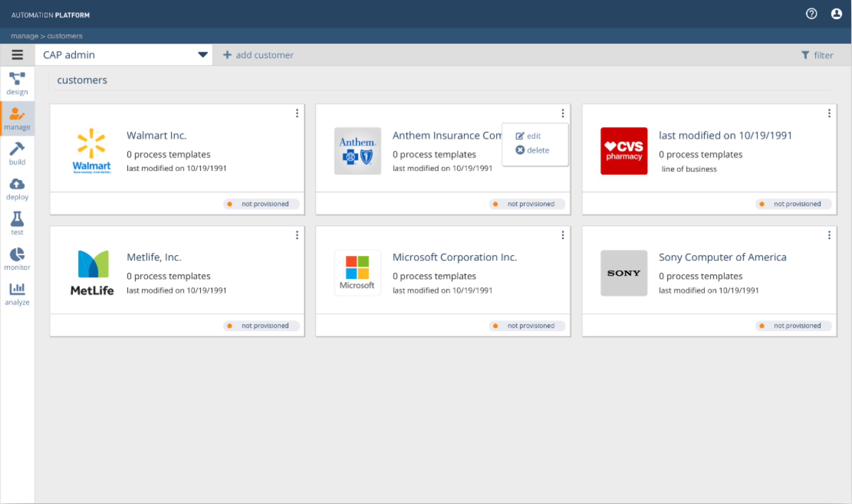
Task: Click the line of business text
Action: click(x=689, y=169)
